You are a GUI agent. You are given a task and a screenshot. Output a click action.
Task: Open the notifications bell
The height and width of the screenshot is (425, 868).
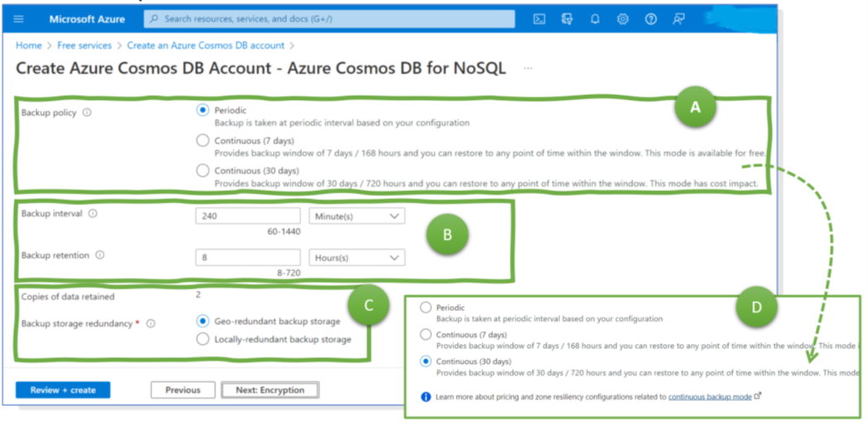595,19
